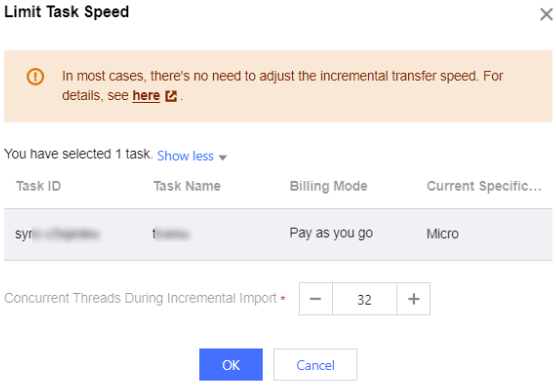Click the blurred task name cell in the row
Image resolution: width=556 pixels, height=392 pixels.
[171, 234]
